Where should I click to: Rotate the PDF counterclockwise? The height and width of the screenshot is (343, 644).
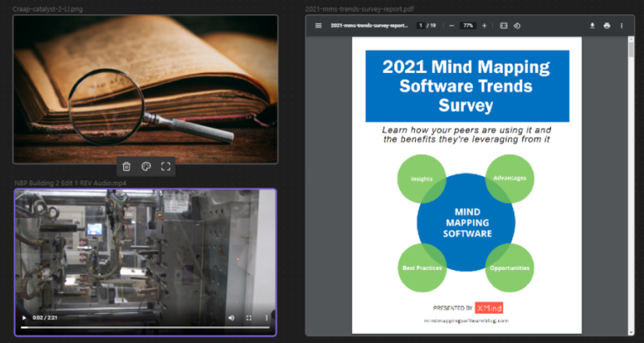(517, 26)
